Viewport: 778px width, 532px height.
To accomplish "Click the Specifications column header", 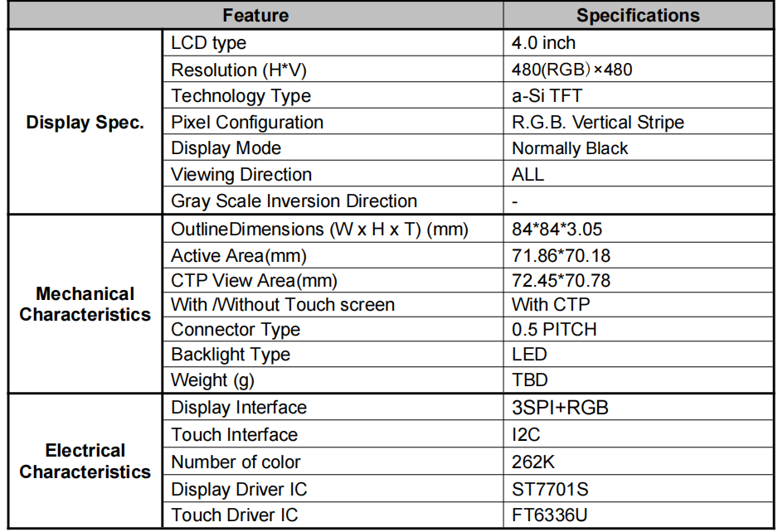I will [638, 15].
